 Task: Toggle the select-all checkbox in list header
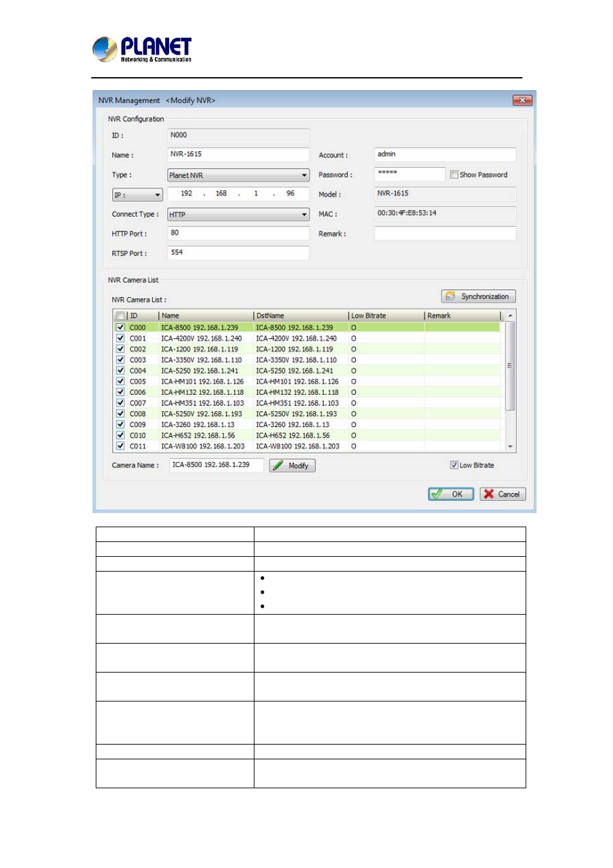point(120,316)
